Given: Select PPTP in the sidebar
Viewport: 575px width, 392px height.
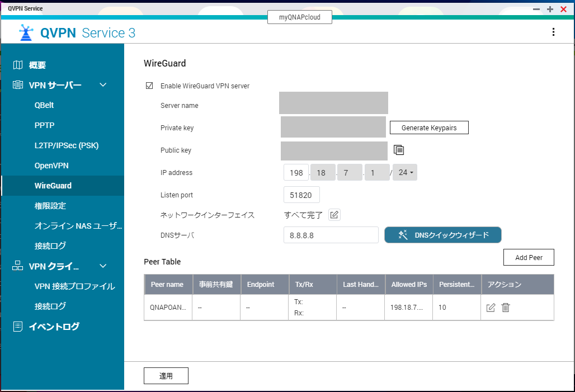Looking at the screenshot, I should (44, 125).
